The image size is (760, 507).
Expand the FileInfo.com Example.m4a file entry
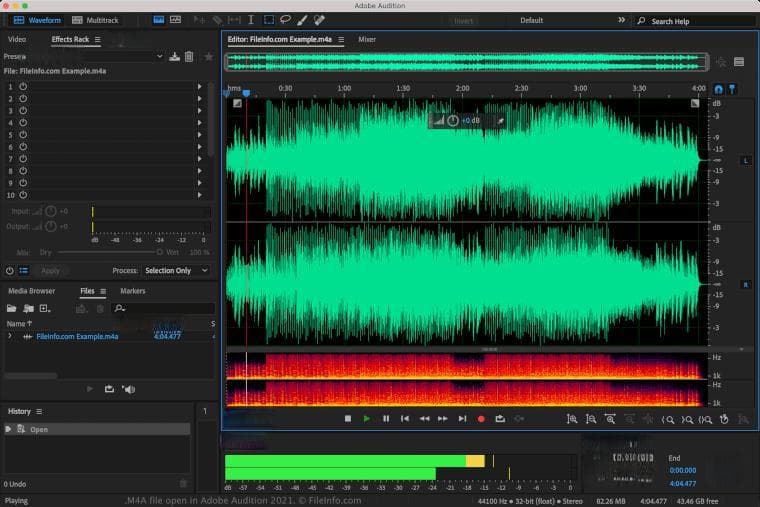pyautogui.click(x=9, y=335)
